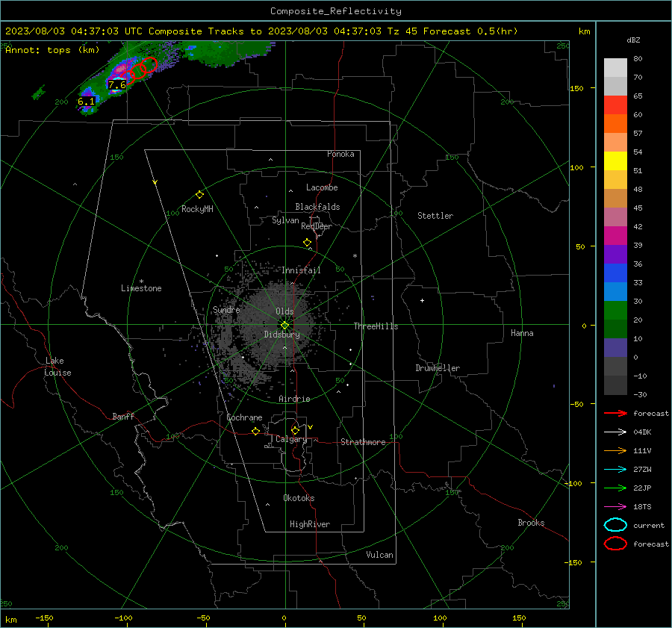Select the blue 36-33 dBZ swatch
Viewport: 672px width, 628px height.
point(615,273)
